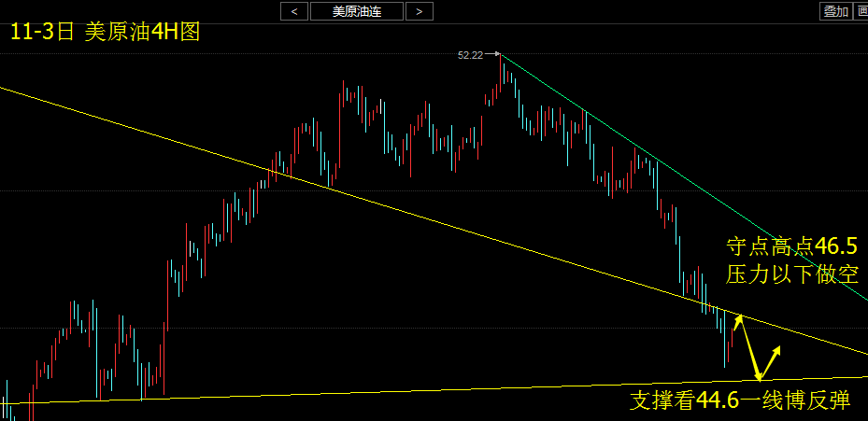Click the yellow arrowhead touching the descending yellow trendline
The width and height of the screenshot is (868, 421).
point(739,319)
